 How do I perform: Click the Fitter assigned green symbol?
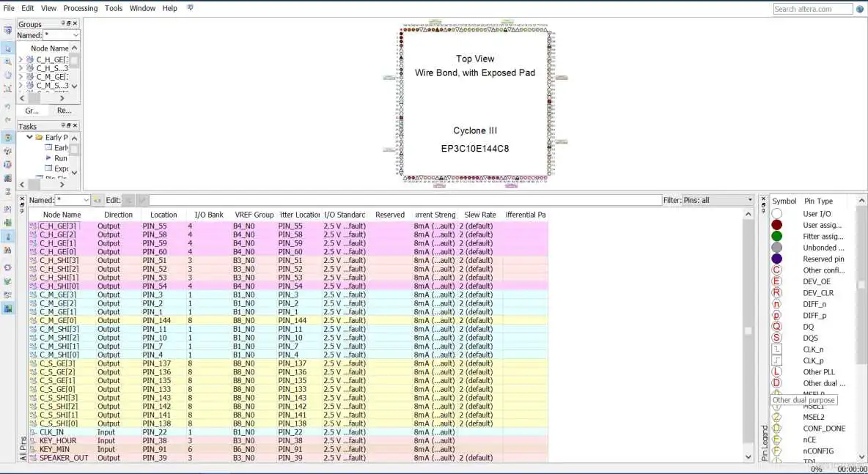pyautogui.click(x=776, y=236)
